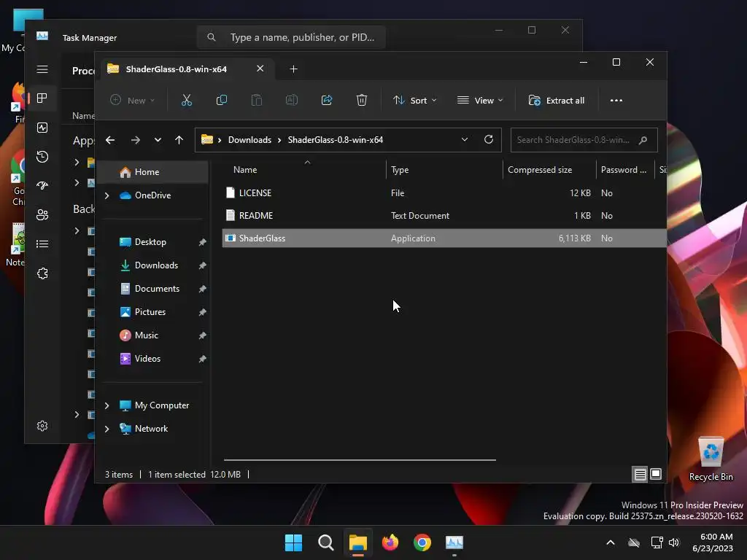
Task: Click the Delete trash icon
Action: 362,101
